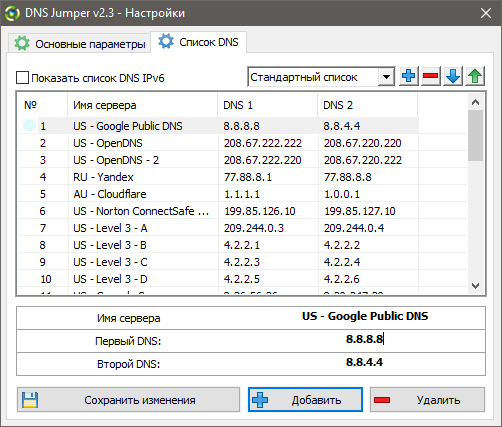
Task: Click DNS 2 value 4.2.2.6
Action: pos(342,279)
